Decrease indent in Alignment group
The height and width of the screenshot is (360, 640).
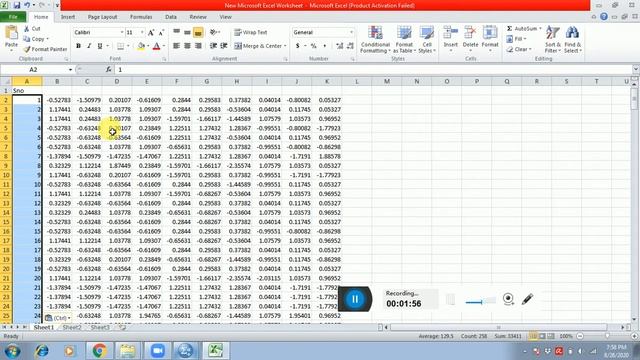(213, 46)
